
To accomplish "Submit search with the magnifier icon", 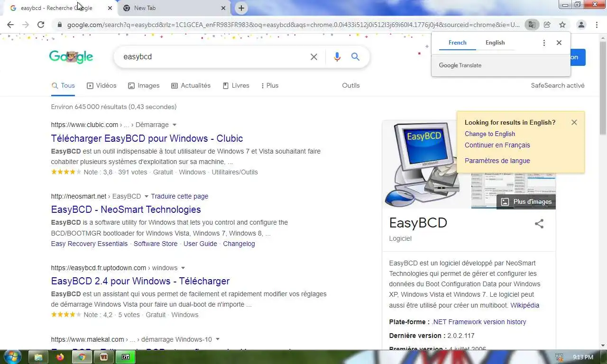I will [x=355, y=57].
